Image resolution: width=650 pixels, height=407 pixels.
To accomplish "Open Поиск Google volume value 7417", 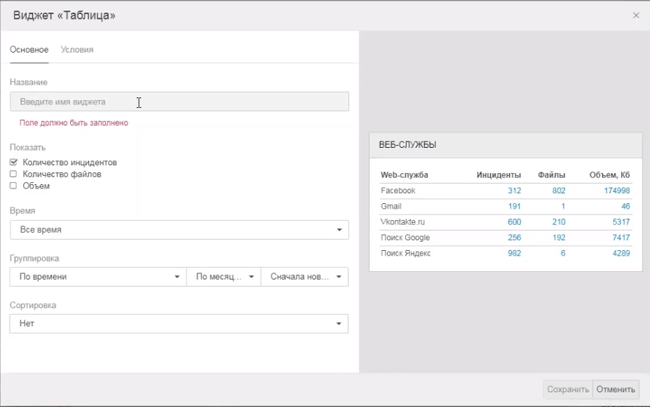I will [621, 238].
